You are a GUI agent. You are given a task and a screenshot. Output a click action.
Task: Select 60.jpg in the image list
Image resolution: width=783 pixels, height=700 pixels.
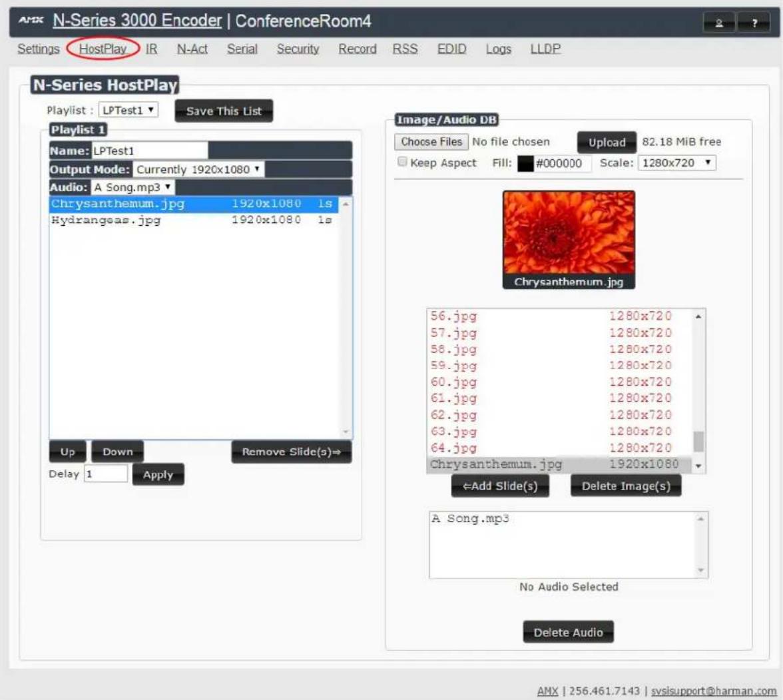coord(559,382)
